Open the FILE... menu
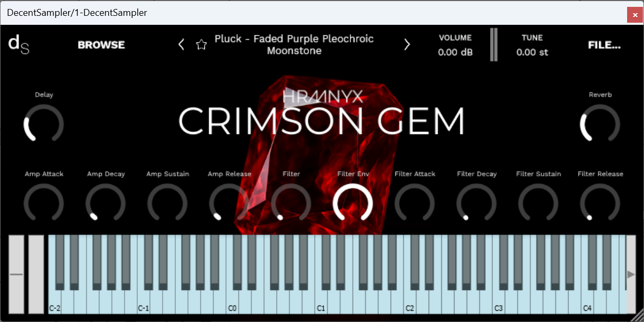 [x=604, y=45]
